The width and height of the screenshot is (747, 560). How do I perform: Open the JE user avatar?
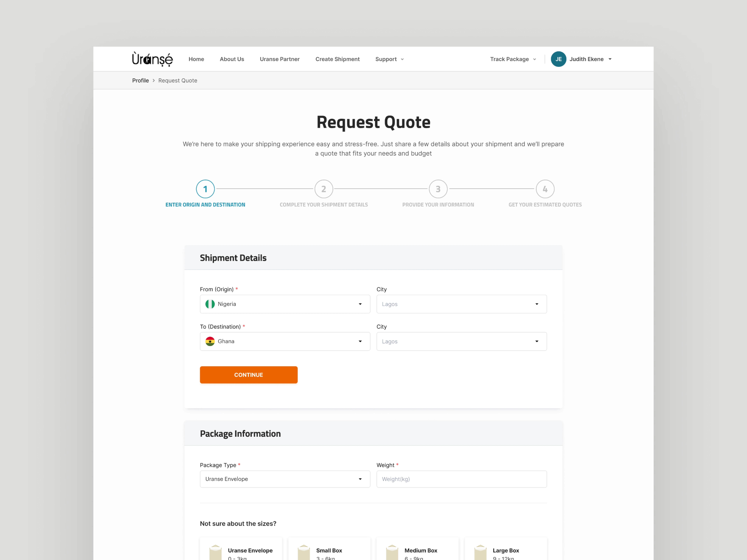point(559,59)
